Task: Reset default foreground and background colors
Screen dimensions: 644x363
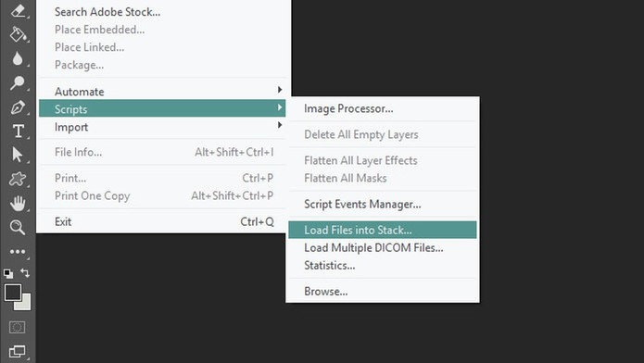Action: tap(8, 273)
